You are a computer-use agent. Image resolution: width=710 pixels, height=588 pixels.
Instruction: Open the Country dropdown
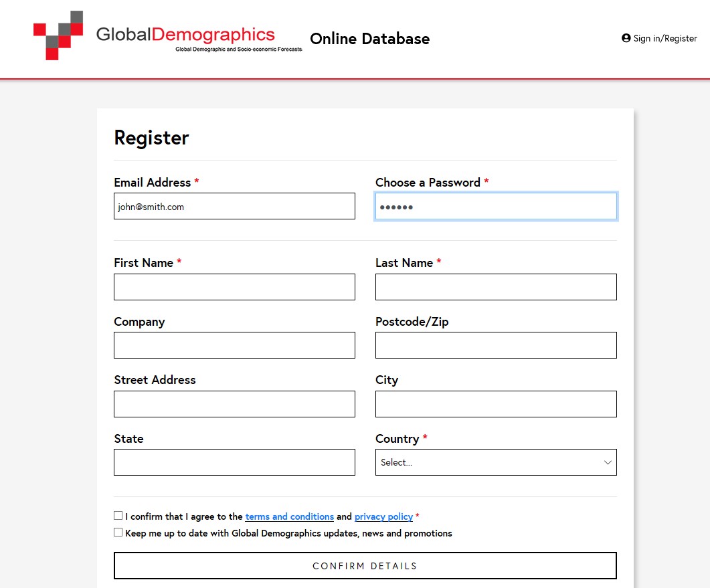coord(496,462)
